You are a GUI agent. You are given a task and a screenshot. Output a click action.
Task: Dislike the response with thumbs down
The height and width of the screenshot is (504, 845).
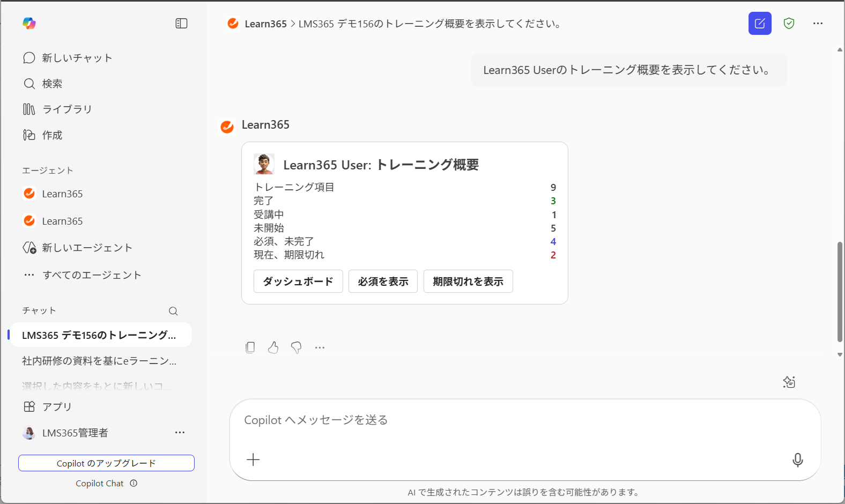tap(297, 347)
